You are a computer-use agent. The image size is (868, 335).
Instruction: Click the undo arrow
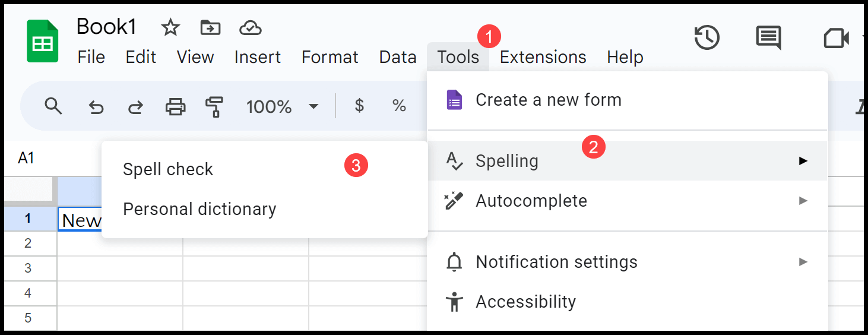coord(96,107)
